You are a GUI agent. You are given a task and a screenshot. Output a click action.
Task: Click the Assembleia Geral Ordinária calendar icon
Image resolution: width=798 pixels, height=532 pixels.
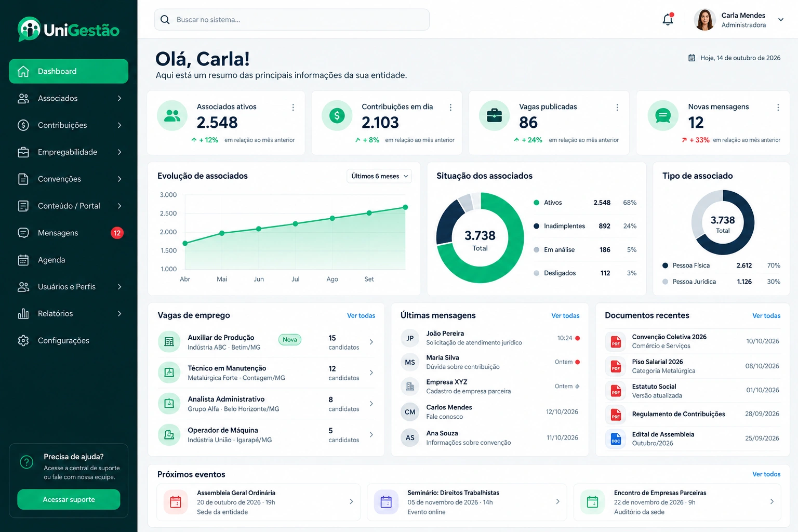(176, 502)
